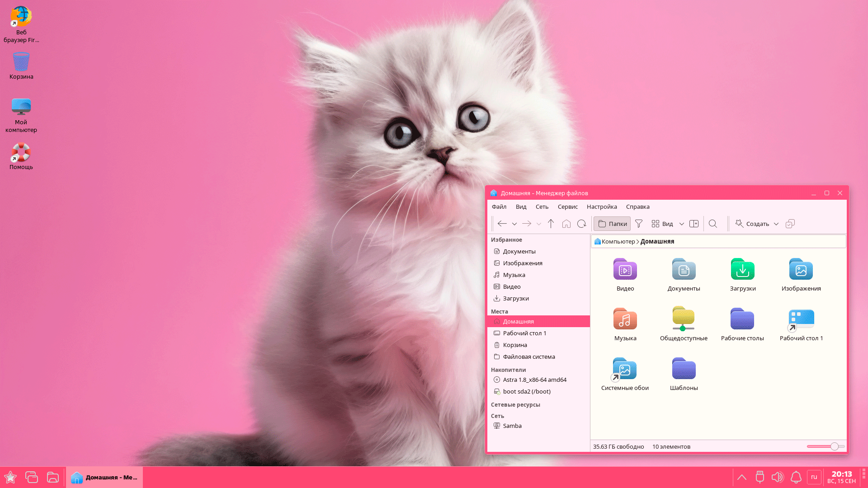Viewport: 868px width, 488px height.
Task: Open search with magnifier icon
Action: click(x=713, y=224)
